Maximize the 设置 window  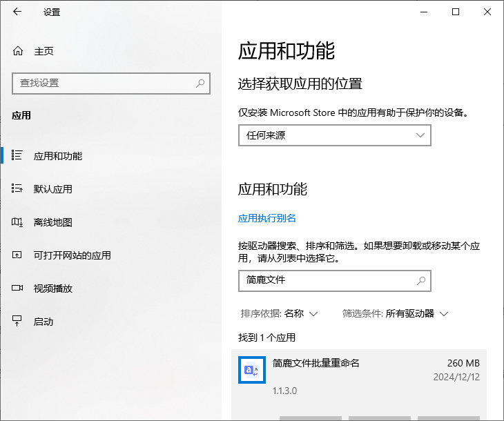click(x=456, y=12)
